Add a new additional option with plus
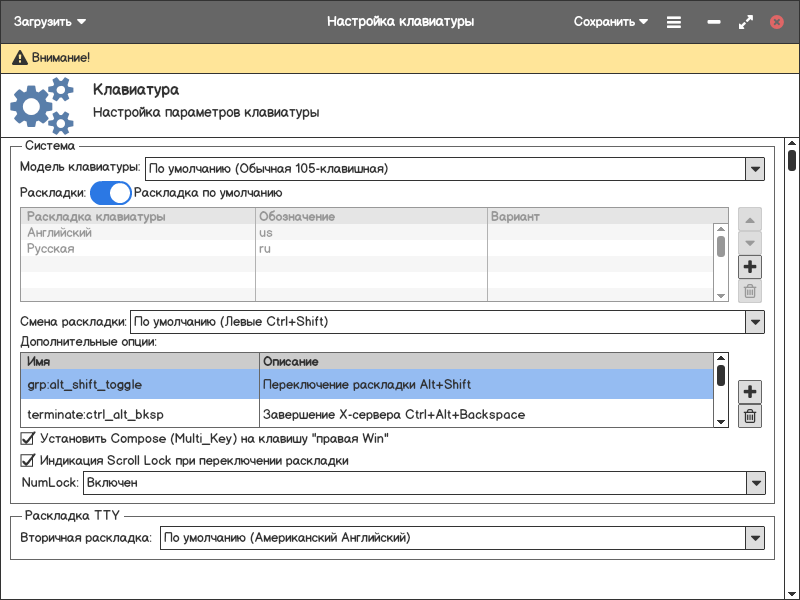Screen dimensions: 800x600 click(x=750, y=392)
